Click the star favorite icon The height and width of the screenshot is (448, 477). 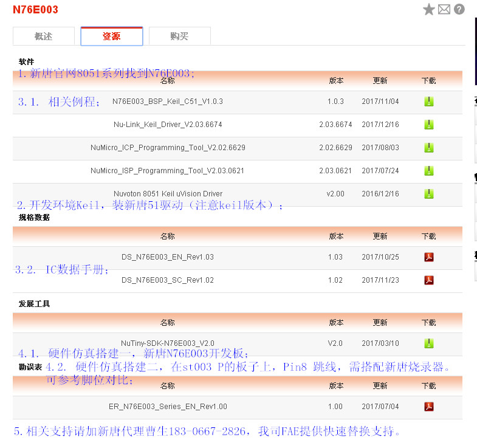(x=429, y=9)
